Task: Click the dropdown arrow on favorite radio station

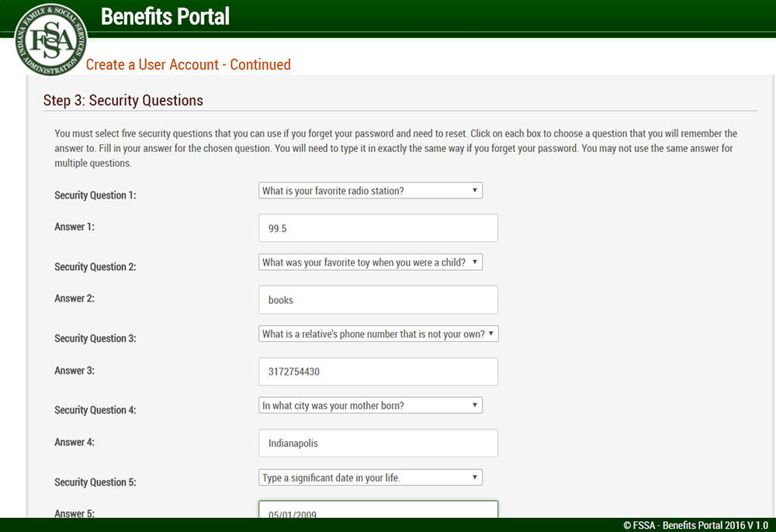Action: click(475, 190)
